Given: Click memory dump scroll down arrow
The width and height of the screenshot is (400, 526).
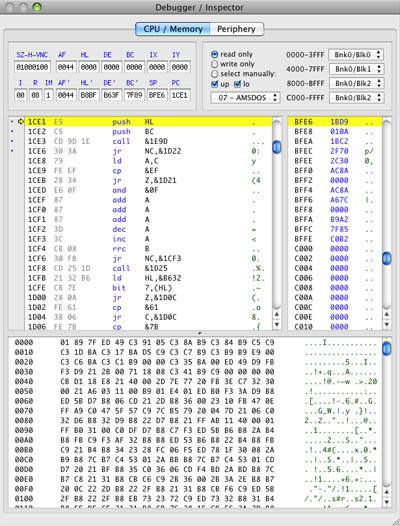Looking at the screenshot, I should [387, 502].
